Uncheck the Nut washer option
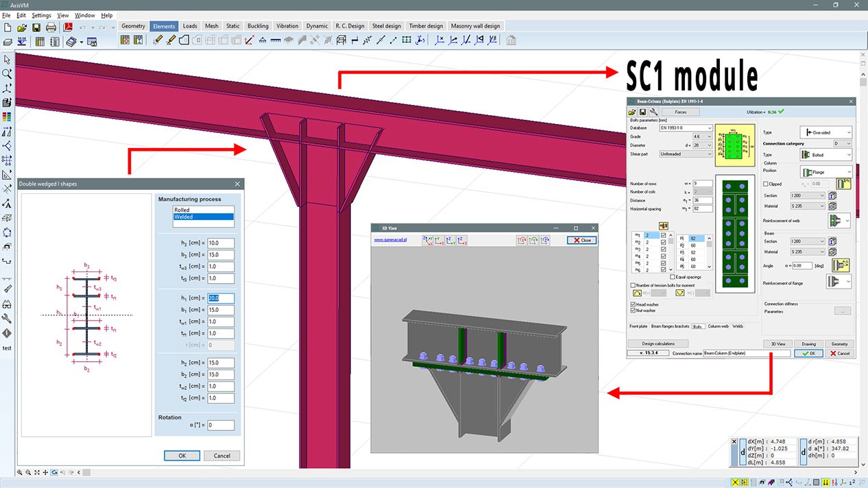 tap(633, 310)
